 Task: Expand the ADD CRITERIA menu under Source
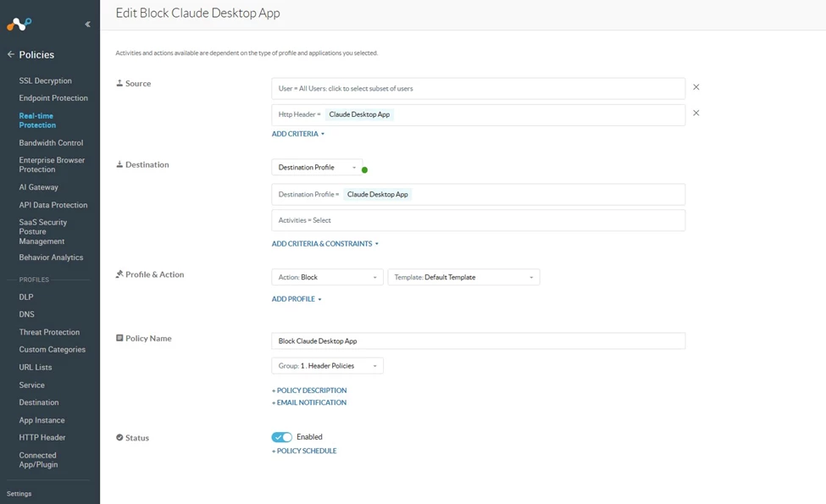(298, 134)
